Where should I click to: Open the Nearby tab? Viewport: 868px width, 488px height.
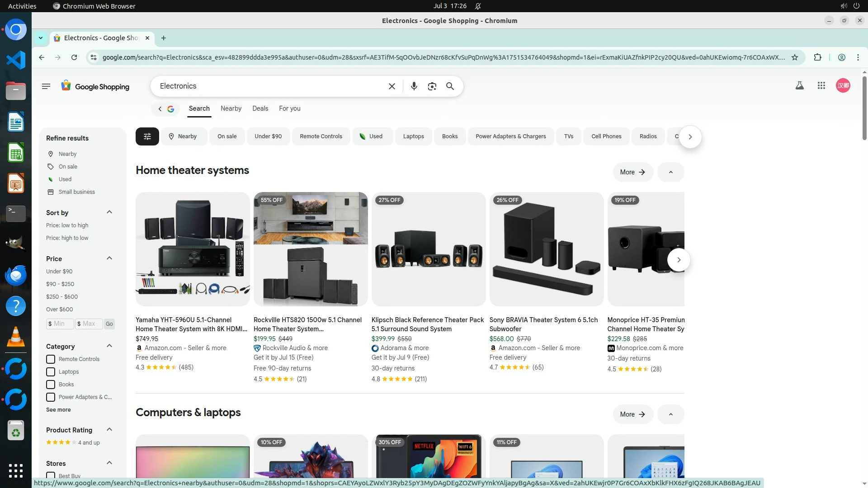(x=231, y=108)
